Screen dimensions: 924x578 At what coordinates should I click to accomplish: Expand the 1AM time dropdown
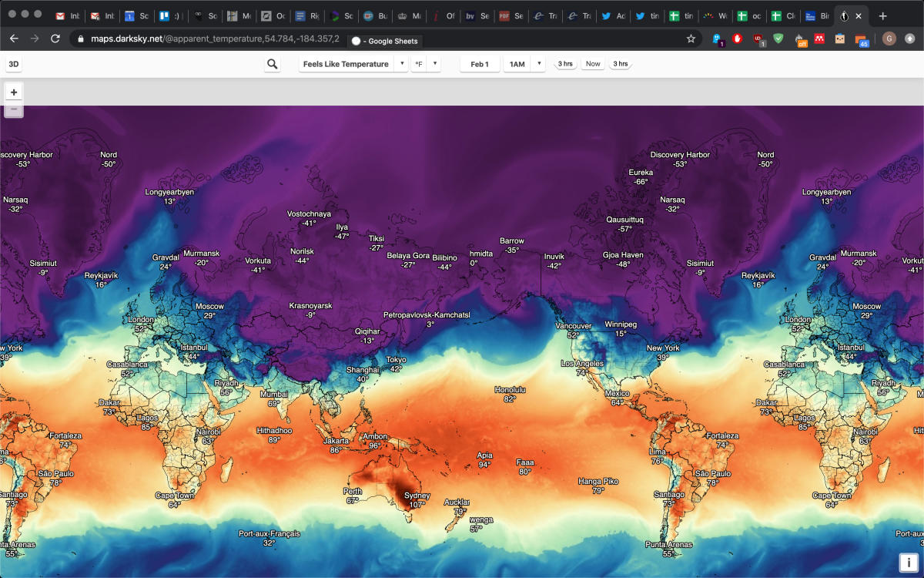[539, 64]
